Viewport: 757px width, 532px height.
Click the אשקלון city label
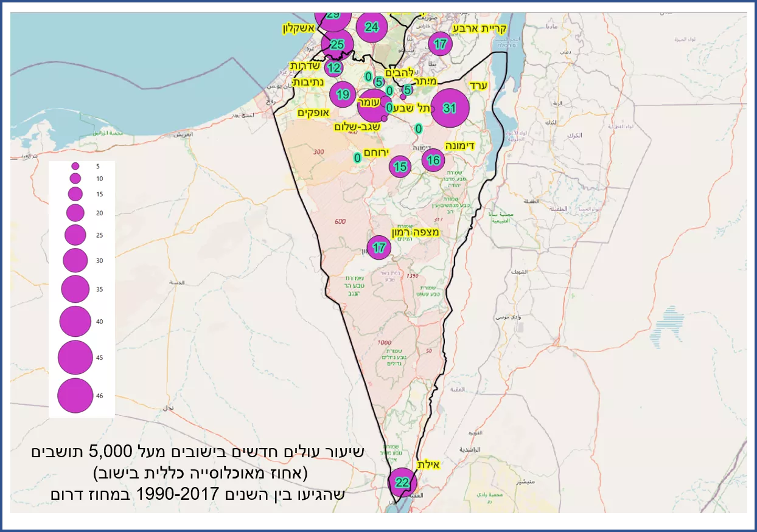click(x=299, y=29)
